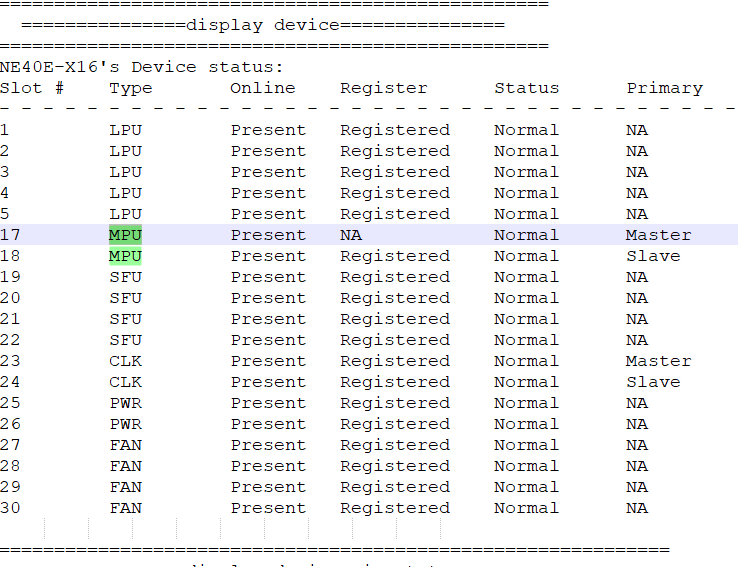Image resolution: width=738 pixels, height=567 pixels.
Task: Click Master in the CLK slot 23 row
Action: point(658,361)
